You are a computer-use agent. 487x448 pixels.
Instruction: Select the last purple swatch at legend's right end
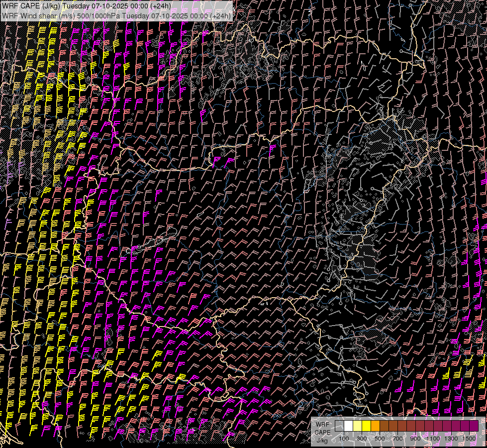(474, 426)
